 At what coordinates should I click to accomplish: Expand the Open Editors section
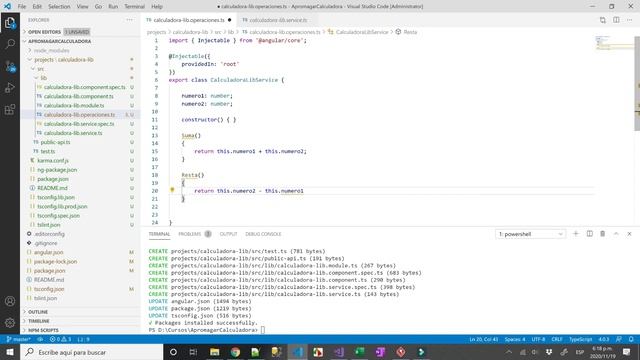[81, 32]
